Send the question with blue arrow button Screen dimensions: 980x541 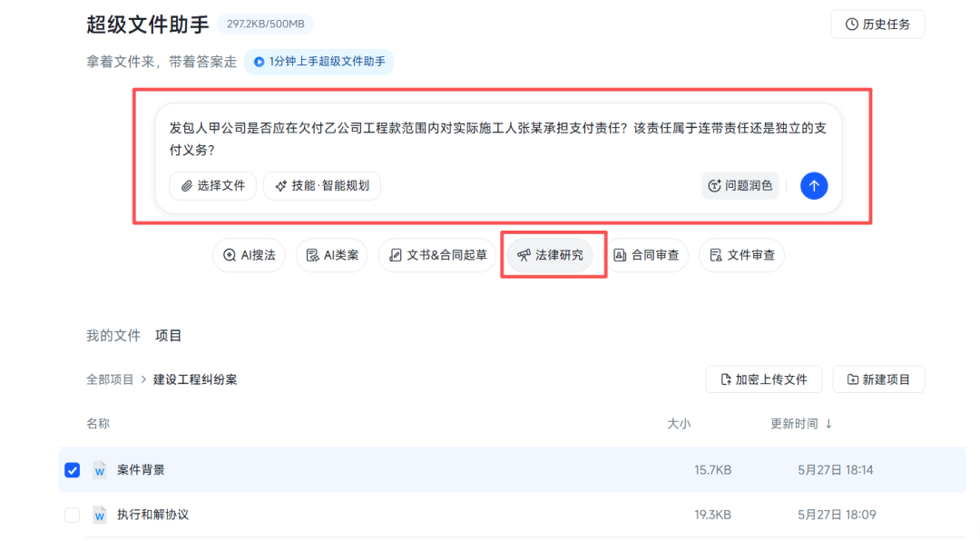(814, 186)
